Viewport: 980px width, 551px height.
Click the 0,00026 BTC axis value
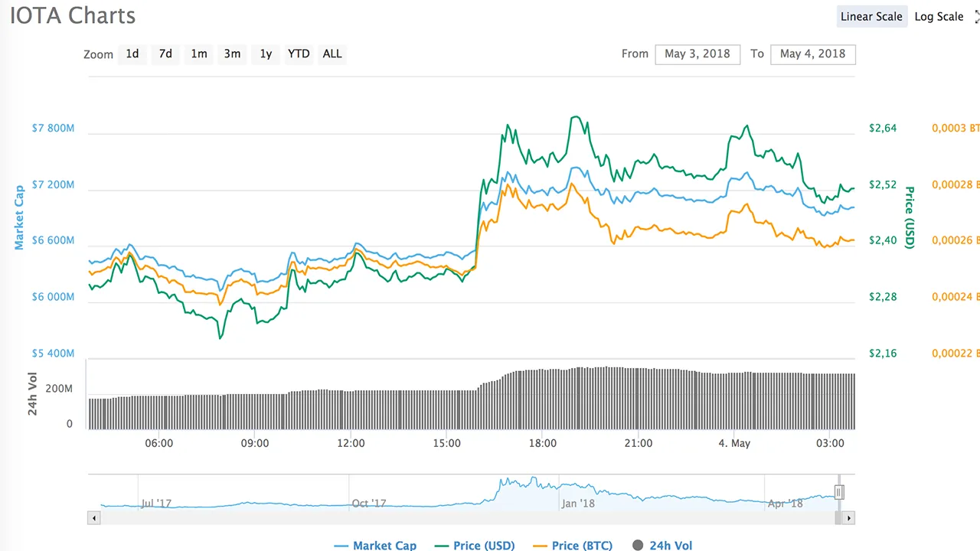point(955,240)
